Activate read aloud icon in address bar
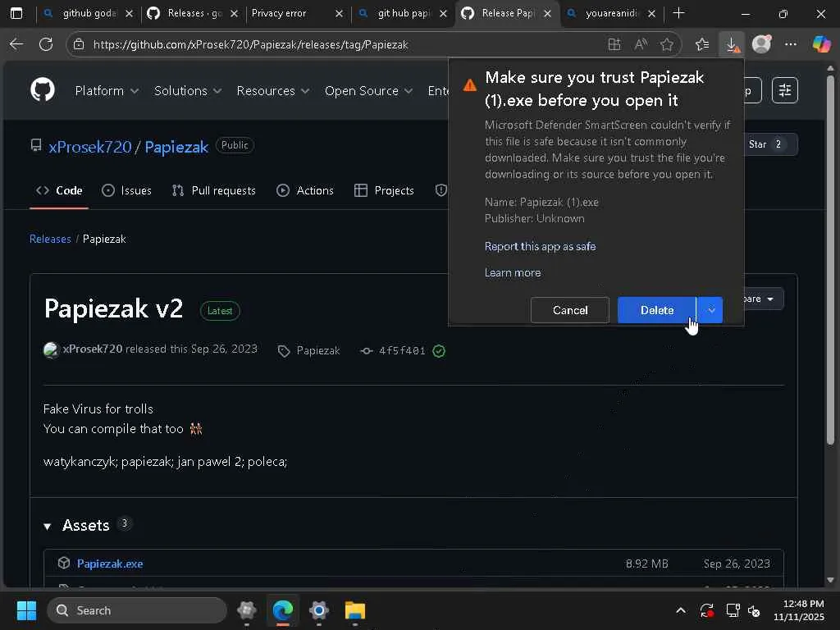This screenshot has width=840, height=630. coord(641,44)
